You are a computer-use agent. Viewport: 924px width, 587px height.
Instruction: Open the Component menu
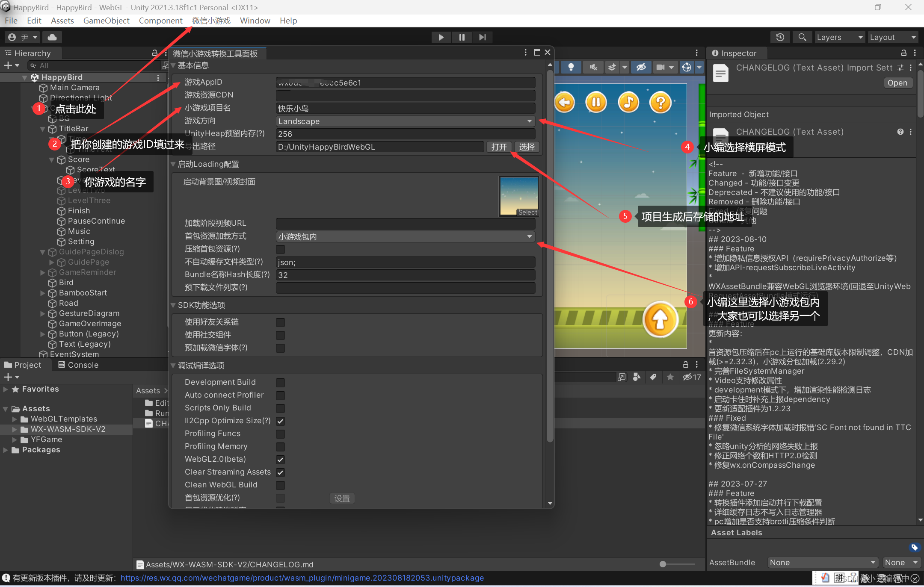[160, 21]
